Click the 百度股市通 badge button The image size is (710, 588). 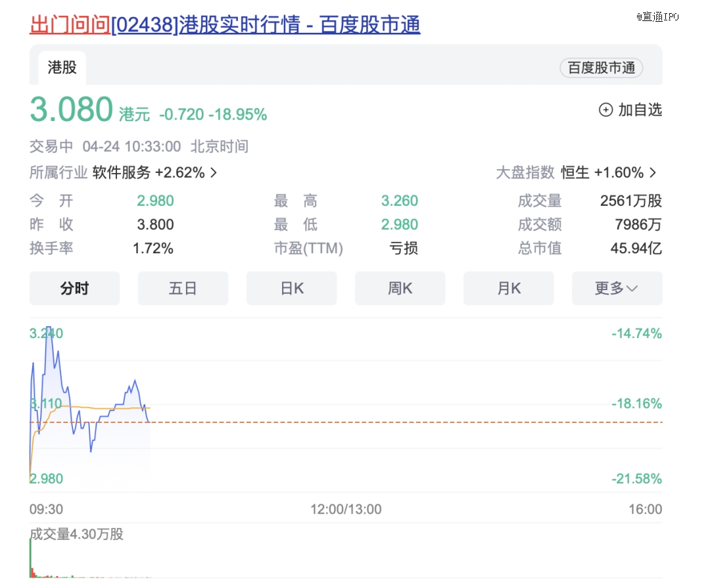(601, 68)
